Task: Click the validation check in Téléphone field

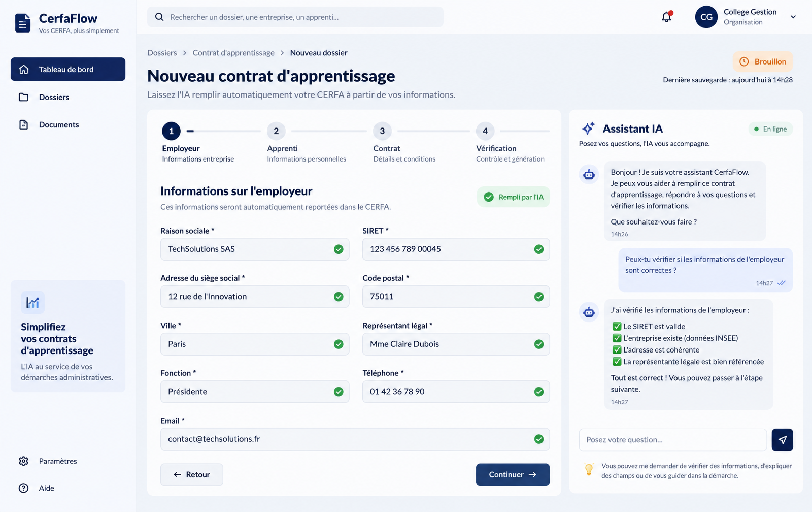Action: coord(539,392)
